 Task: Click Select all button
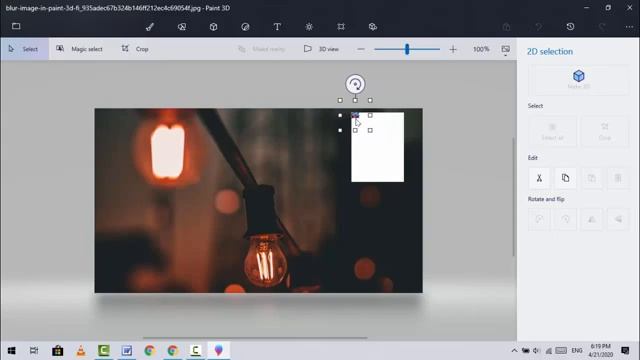(x=552, y=131)
